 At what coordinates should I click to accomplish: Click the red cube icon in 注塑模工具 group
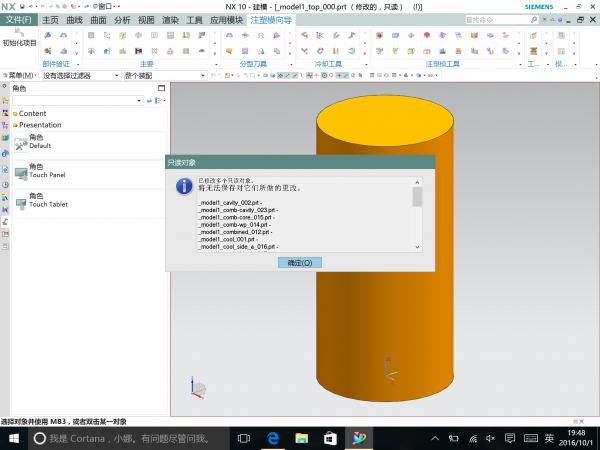pyautogui.click(x=427, y=35)
